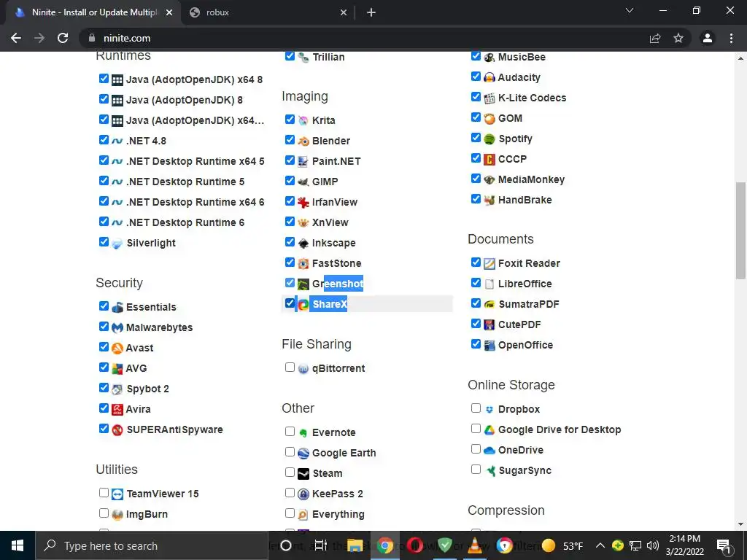Click the "Essentials" label
Viewport: 747px width, 560px height.
[151, 307]
